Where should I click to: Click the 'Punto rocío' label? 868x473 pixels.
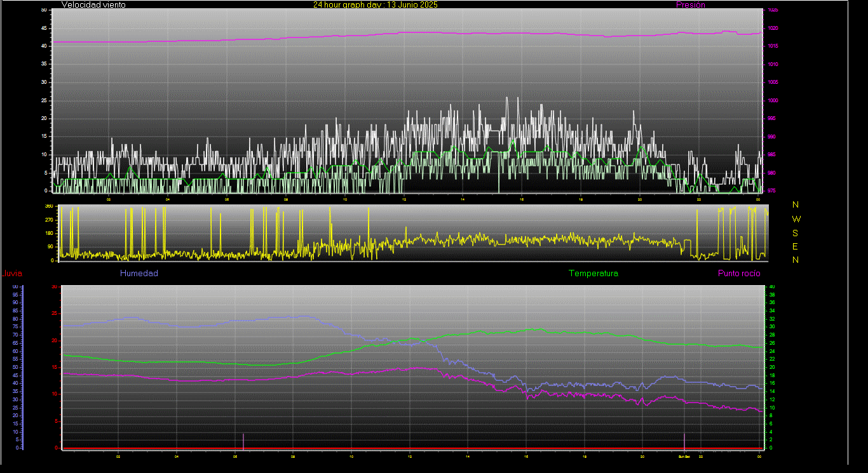pyautogui.click(x=738, y=274)
